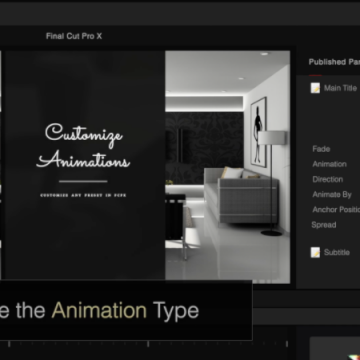Select the Published Parameters tab

(x=334, y=62)
